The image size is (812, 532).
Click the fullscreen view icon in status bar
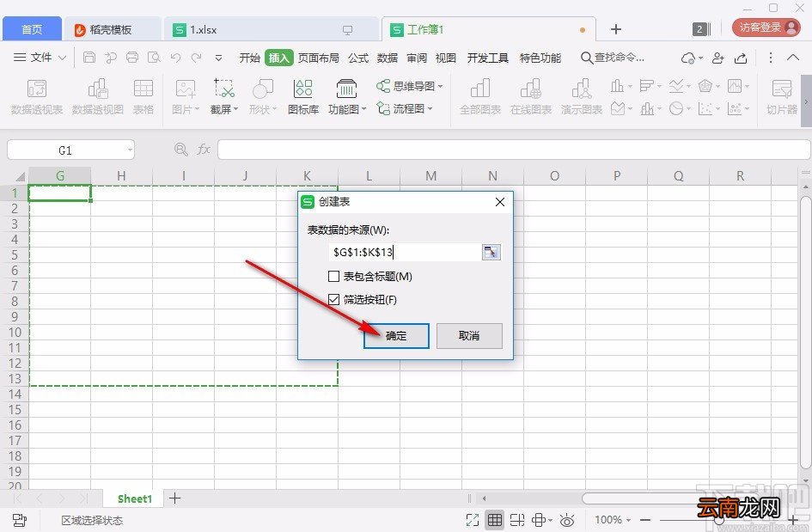473,520
